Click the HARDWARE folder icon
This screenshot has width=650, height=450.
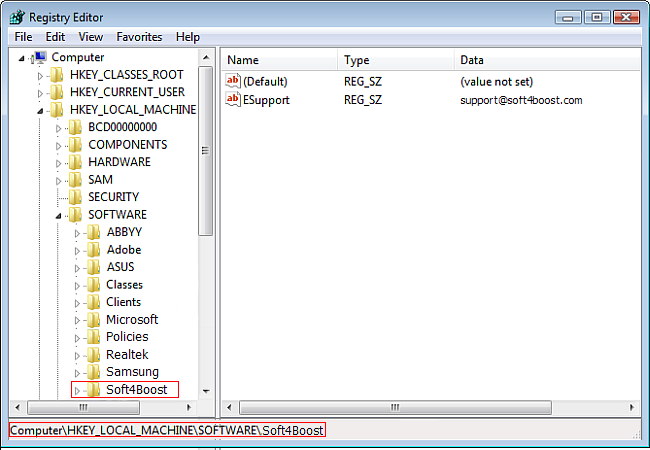75,162
